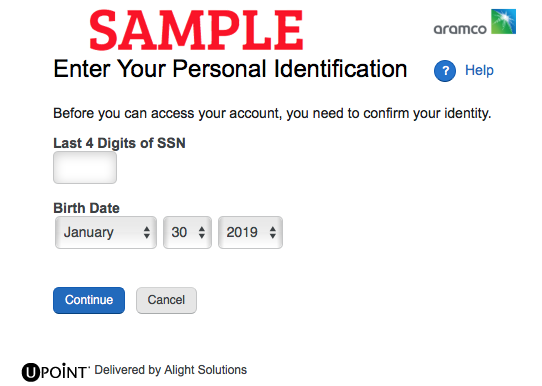Click the aramco wordmark text
This screenshot has width=542, height=386.
460,29
